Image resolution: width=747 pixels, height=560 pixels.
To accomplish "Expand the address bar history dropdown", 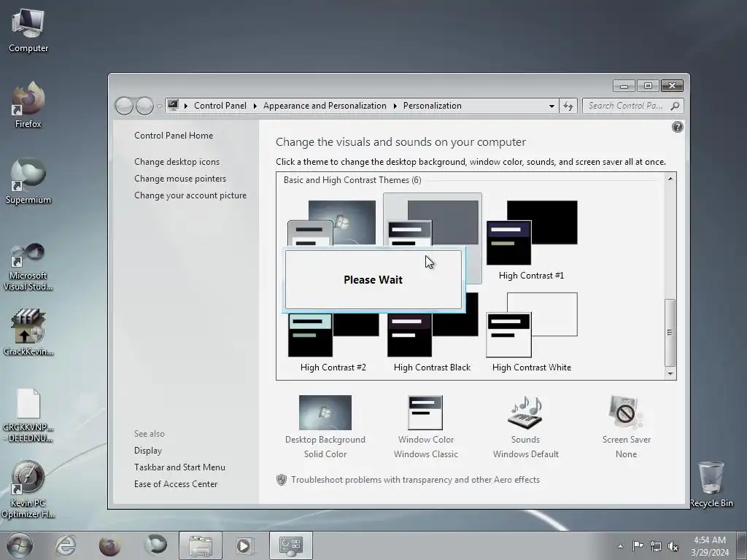I will pyautogui.click(x=551, y=106).
